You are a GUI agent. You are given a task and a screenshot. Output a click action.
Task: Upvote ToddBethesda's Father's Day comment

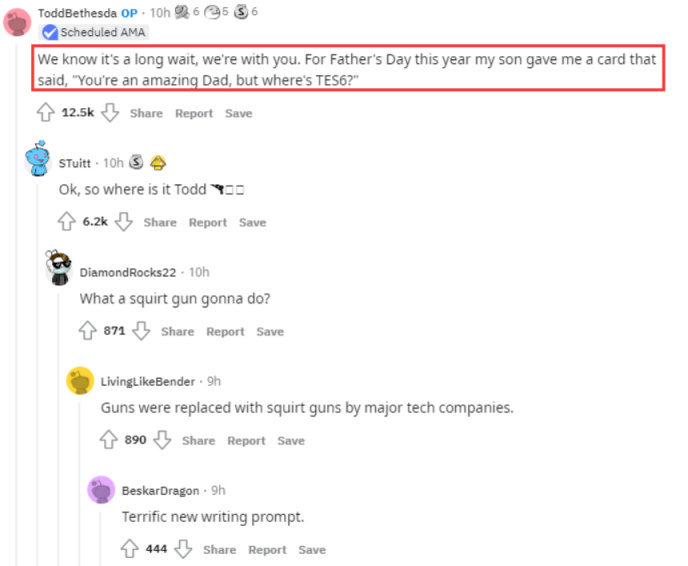pyautogui.click(x=45, y=113)
